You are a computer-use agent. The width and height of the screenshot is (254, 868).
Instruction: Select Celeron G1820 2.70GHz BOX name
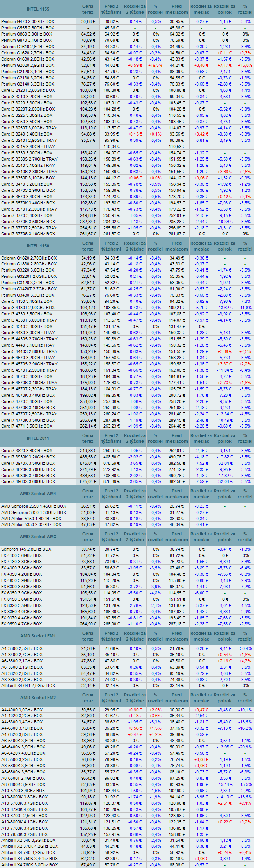[29, 258]
